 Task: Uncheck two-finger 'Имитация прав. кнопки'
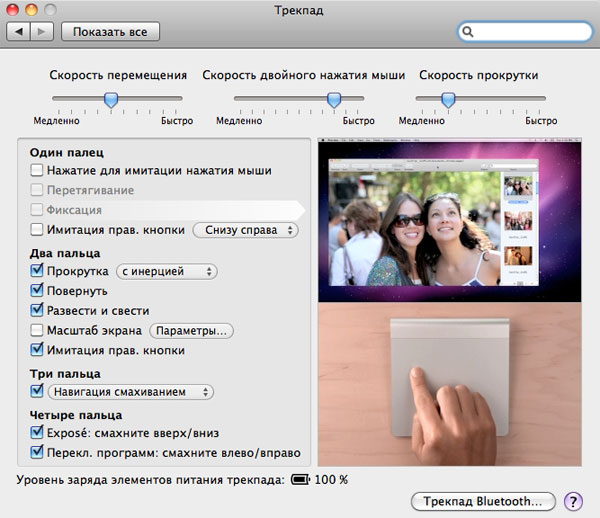pyautogui.click(x=37, y=350)
